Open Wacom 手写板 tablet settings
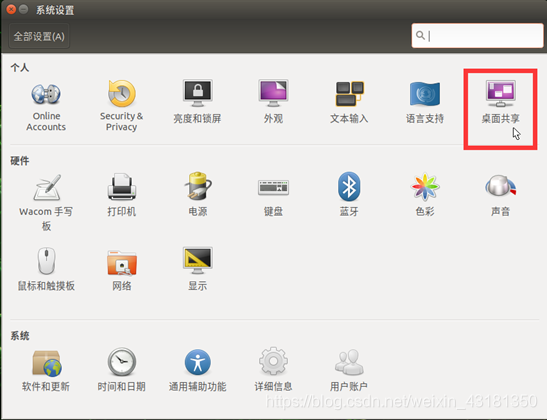 pos(46,202)
